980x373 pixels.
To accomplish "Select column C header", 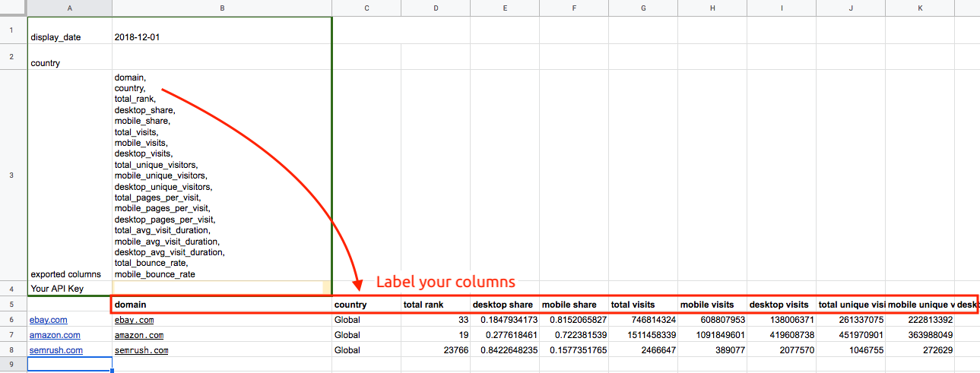I will (366, 8).
